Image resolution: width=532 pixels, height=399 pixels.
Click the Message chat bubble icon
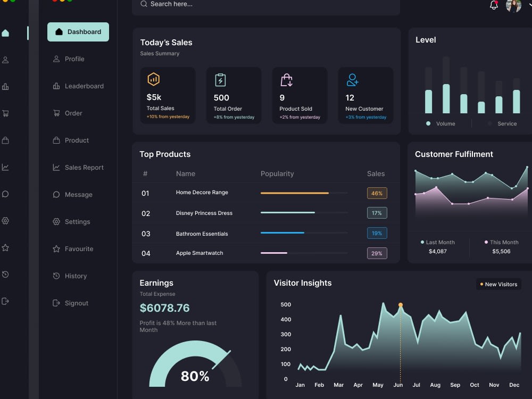pyautogui.click(x=56, y=195)
